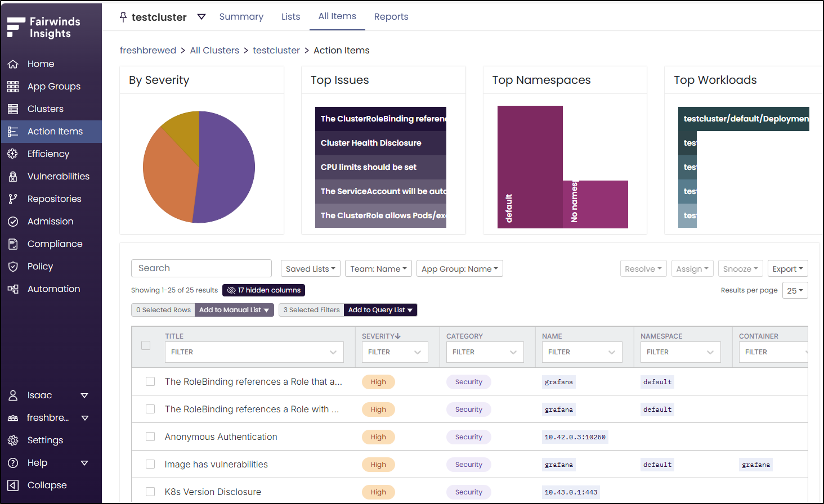Viewport: 824px width, 504px height.
Task: Follow the All Clusters breadcrumb link
Action: tap(214, 51)
